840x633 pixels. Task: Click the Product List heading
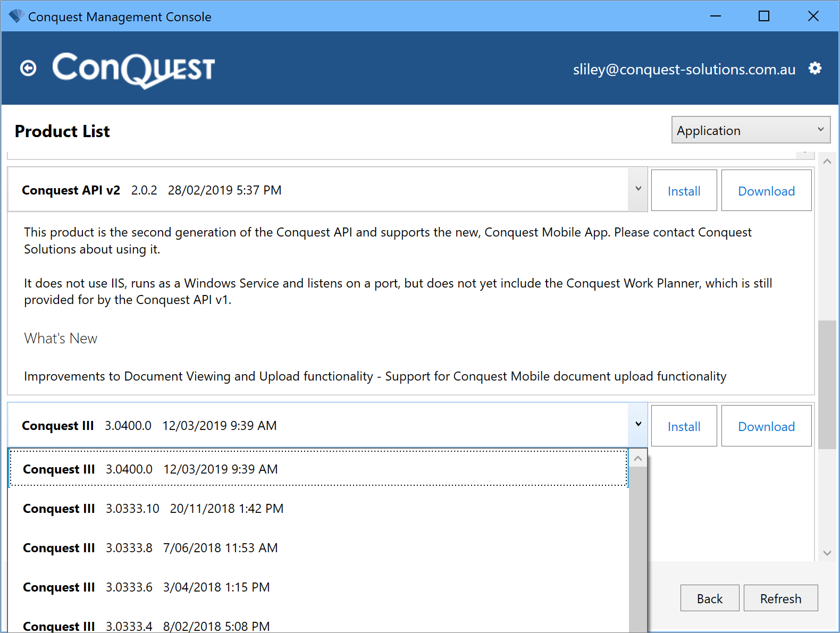point(62,131)
